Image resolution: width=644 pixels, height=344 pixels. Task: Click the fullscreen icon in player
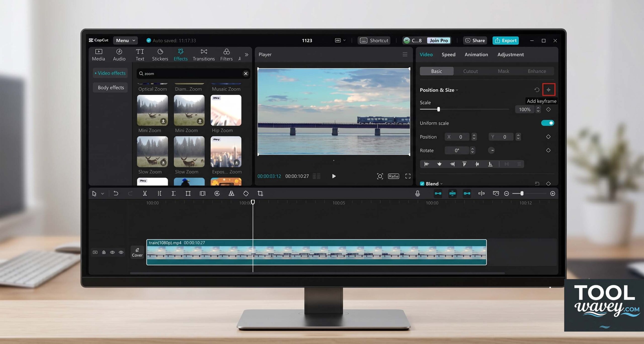coord(408,176)
